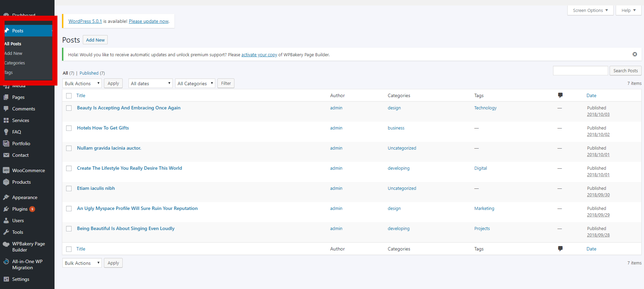Click the Tools wrench icon
This screenshot has width=644, height=289.
(6, 232)
